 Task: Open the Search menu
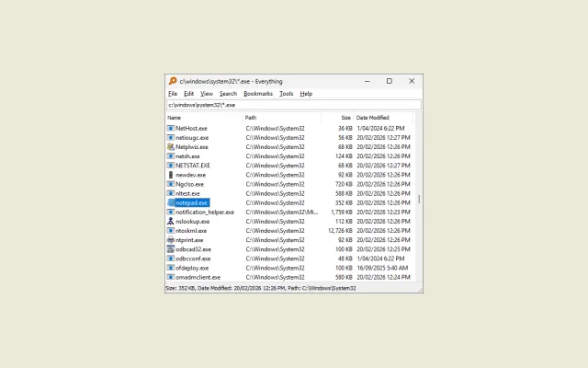[x=228, y=94]
